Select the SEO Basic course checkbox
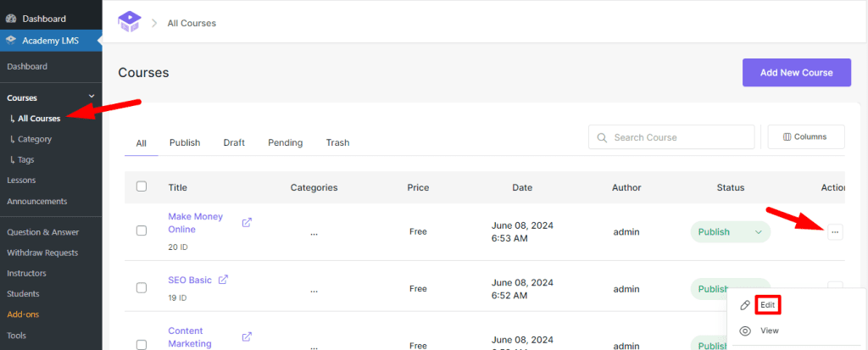This screenshot has width=868, height=350. [x=142, y=287]
